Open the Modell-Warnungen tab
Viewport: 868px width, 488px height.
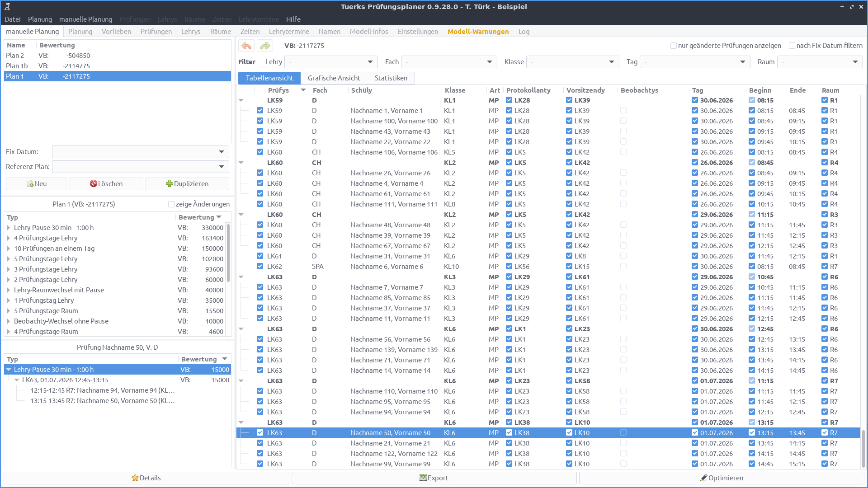click(x=478, y=32)
